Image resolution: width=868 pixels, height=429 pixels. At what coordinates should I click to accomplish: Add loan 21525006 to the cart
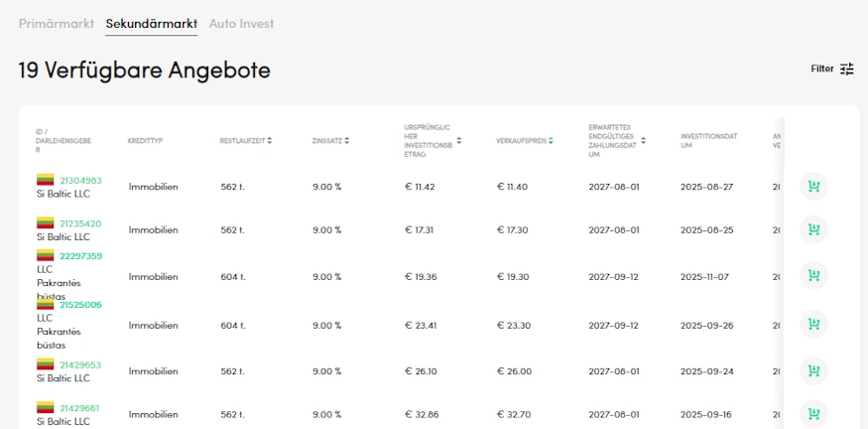click(x=813, y=324)
